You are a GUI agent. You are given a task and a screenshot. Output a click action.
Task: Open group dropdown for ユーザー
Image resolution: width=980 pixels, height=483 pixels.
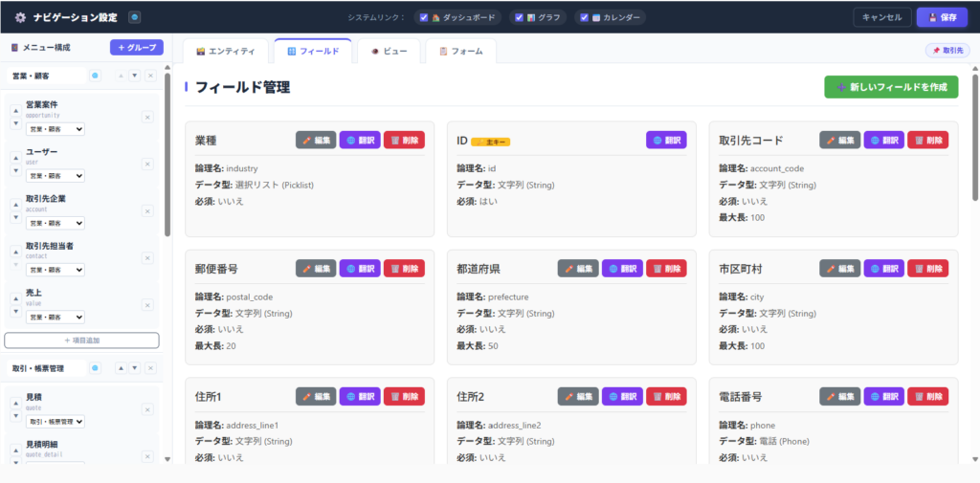click(56, 176)
